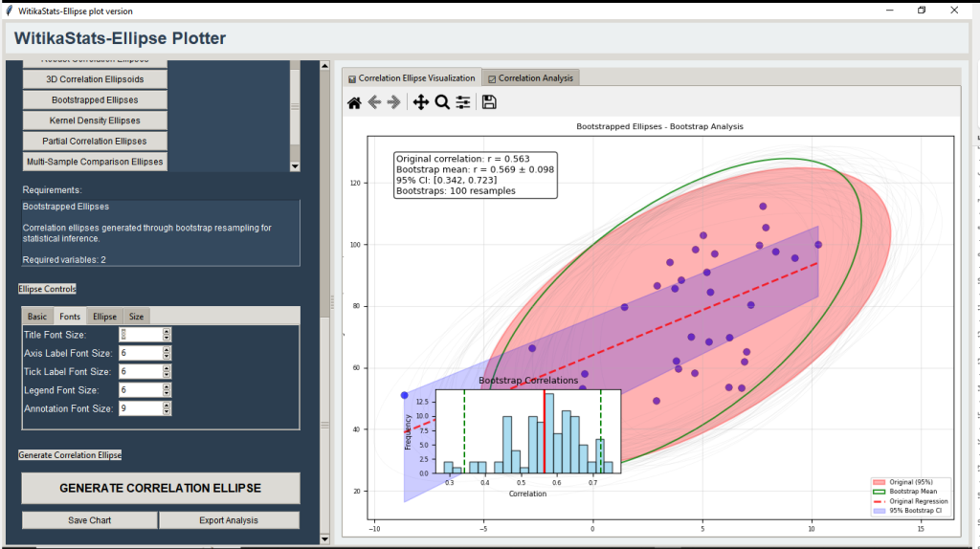Choose Bootstrapped Ellipses plot type
This screenshot has width=980, height=549.
95,99
